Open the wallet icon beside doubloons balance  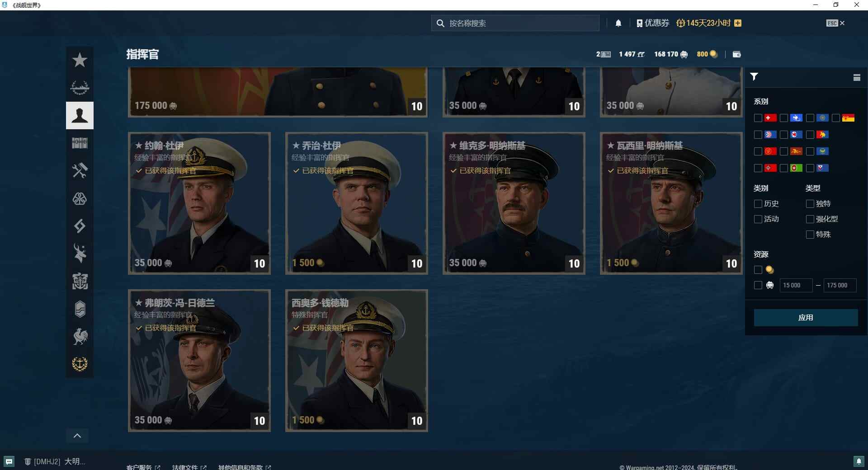click(x=736, y=54)
